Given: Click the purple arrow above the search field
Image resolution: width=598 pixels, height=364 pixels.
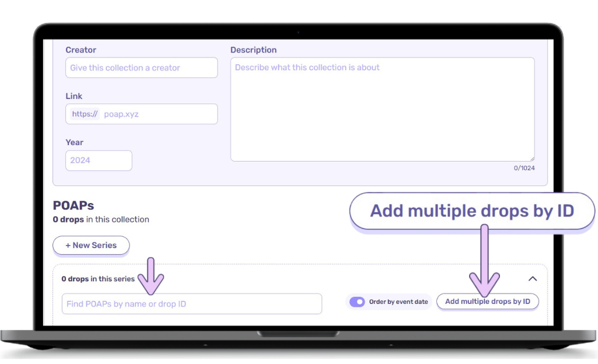Looking at the screenshot, I should tap(153, 275).
